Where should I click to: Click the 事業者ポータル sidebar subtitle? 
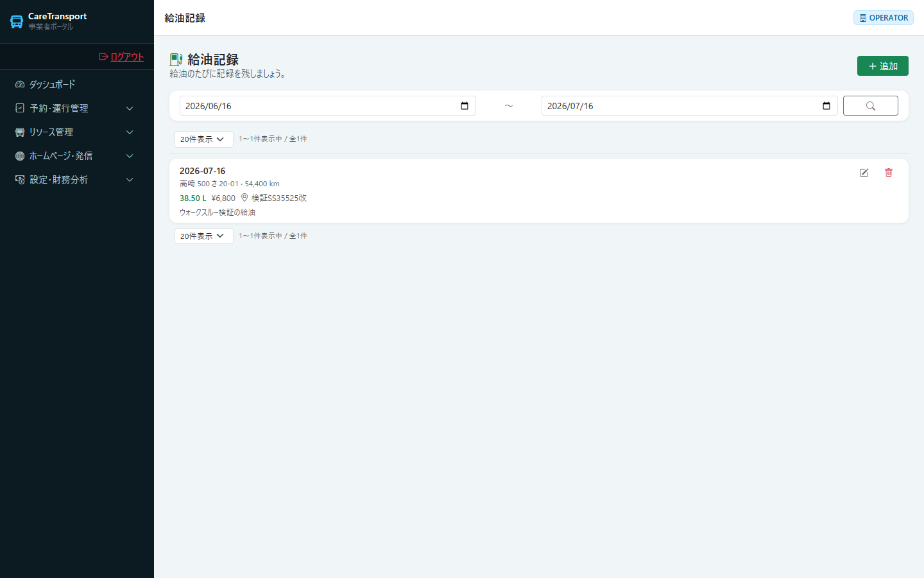click(51, 27)
